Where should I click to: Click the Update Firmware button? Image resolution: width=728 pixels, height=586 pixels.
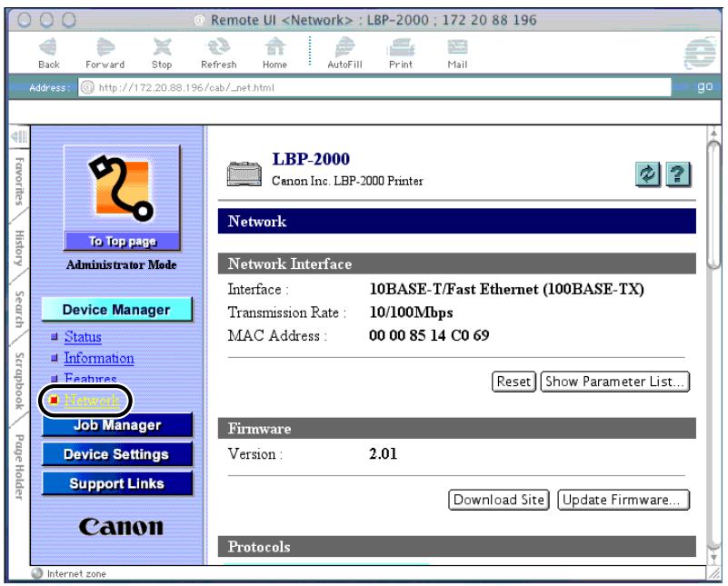pos(623,500)
